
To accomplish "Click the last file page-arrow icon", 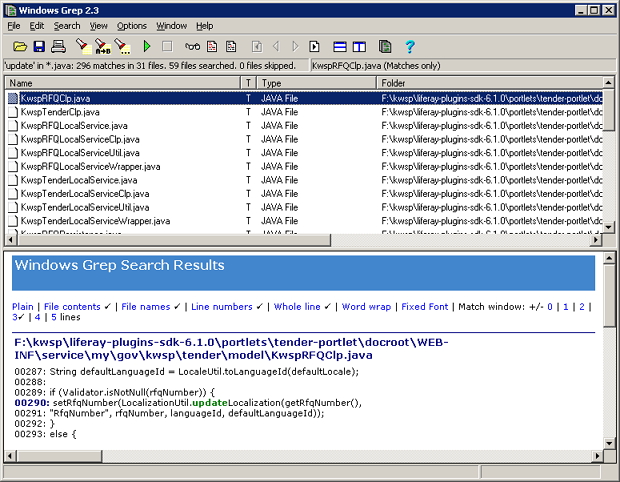I will pyautogui.click(x=314, y=47).
